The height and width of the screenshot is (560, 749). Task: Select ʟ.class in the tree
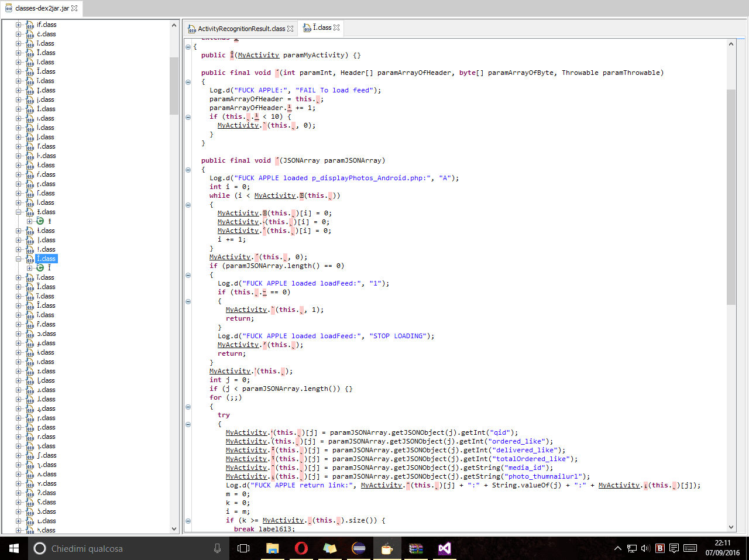[47, 521]
